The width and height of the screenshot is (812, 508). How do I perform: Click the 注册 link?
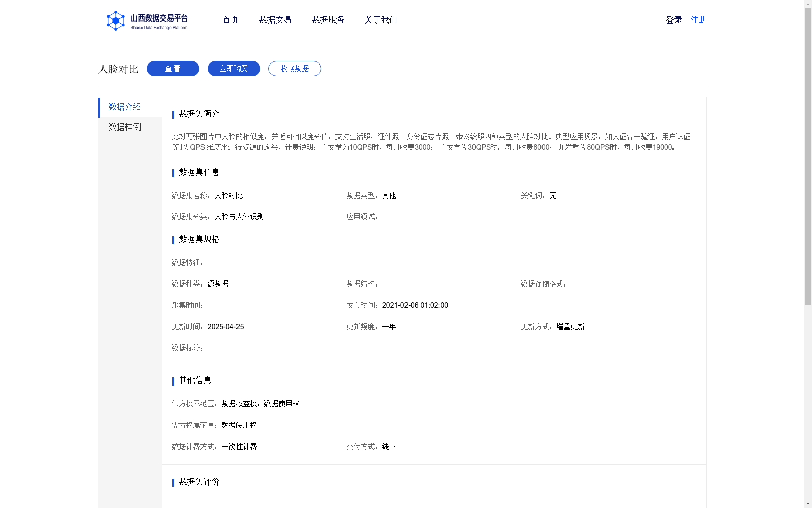click(x=698, y=20)
